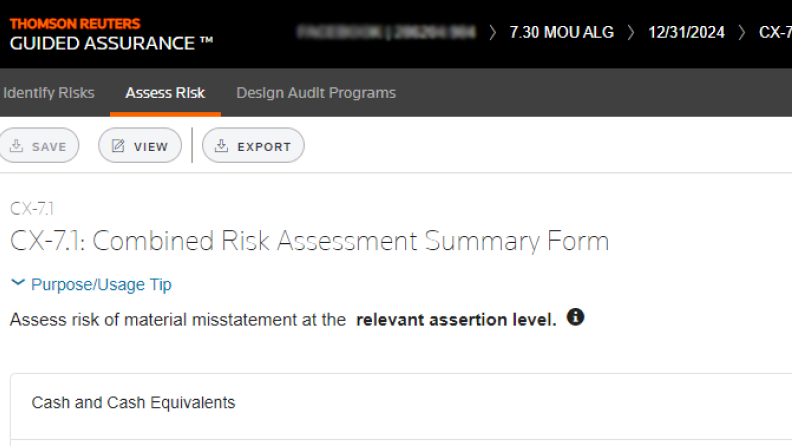Screen dimensions: 792x446
Task: Select the Assess Risk tab
Action: (165, 93)
